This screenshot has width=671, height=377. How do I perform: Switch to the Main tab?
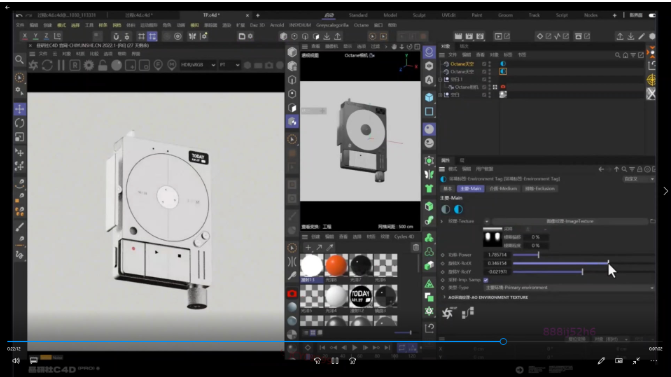[x=470, y=188]
